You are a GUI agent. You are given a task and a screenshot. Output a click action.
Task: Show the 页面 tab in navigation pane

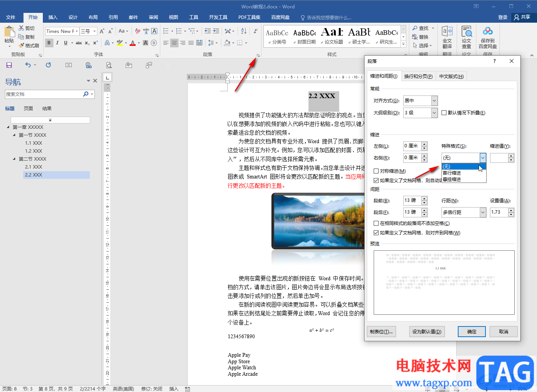click(28, 109)
